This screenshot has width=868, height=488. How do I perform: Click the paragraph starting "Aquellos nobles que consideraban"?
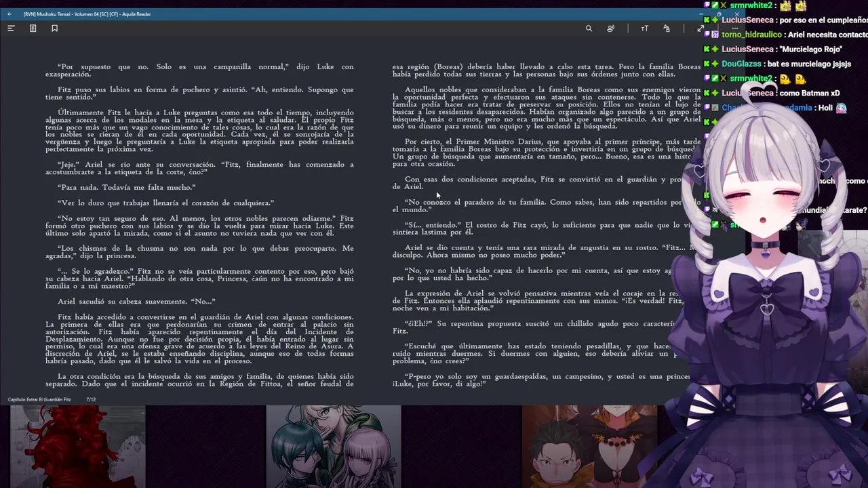546,108
